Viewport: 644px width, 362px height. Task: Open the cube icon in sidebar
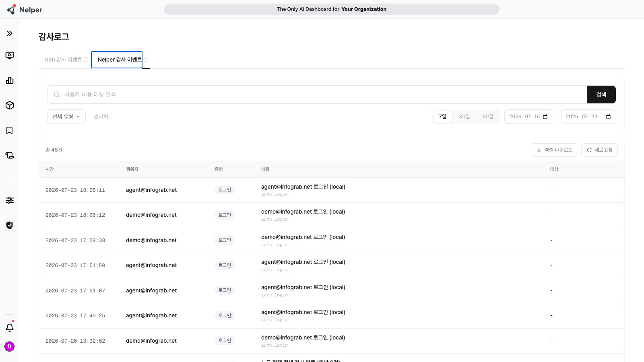[10, 105]
